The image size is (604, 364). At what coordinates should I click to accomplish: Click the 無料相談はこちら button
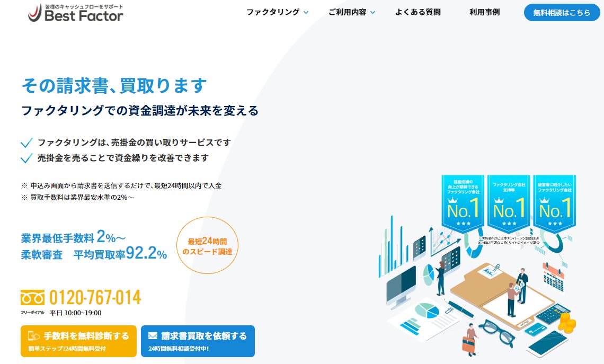click(x=562, y=12)
